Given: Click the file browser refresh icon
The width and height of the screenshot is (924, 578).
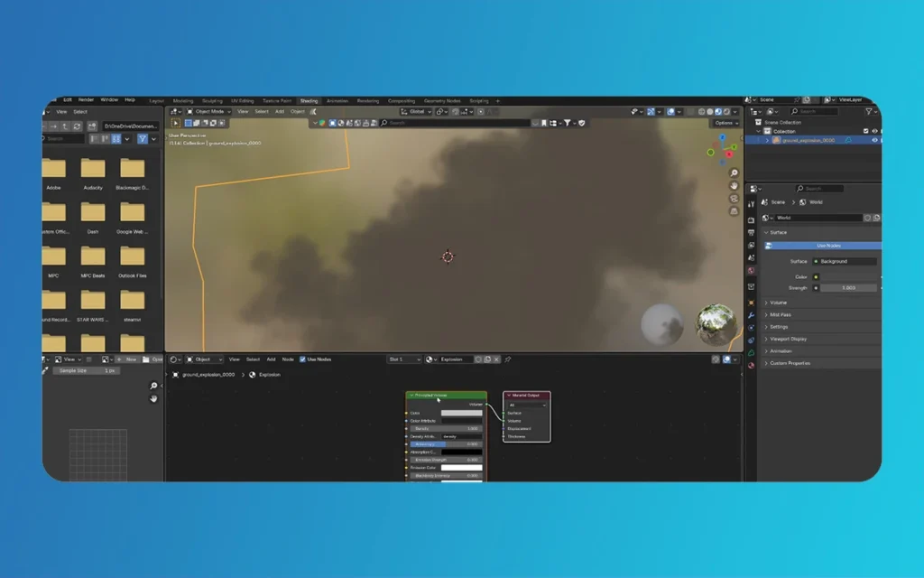Looking at the screenshot, I should (x=77, y=126).
